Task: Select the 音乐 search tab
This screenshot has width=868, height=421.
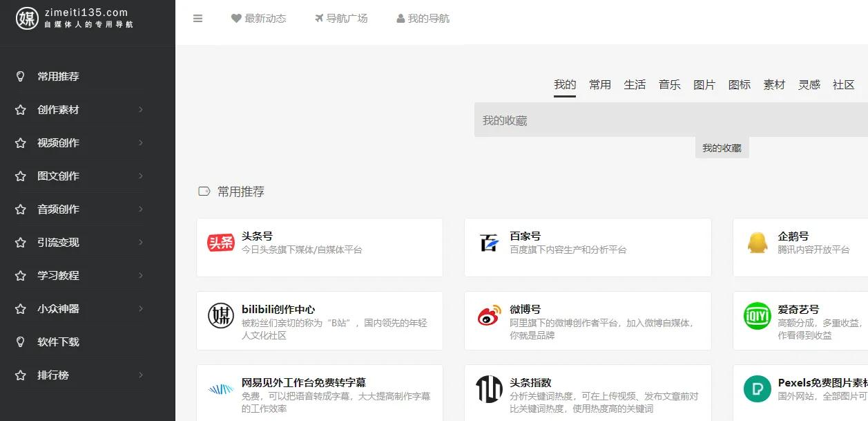Action: pyautogui.click(x=670, y=85)
